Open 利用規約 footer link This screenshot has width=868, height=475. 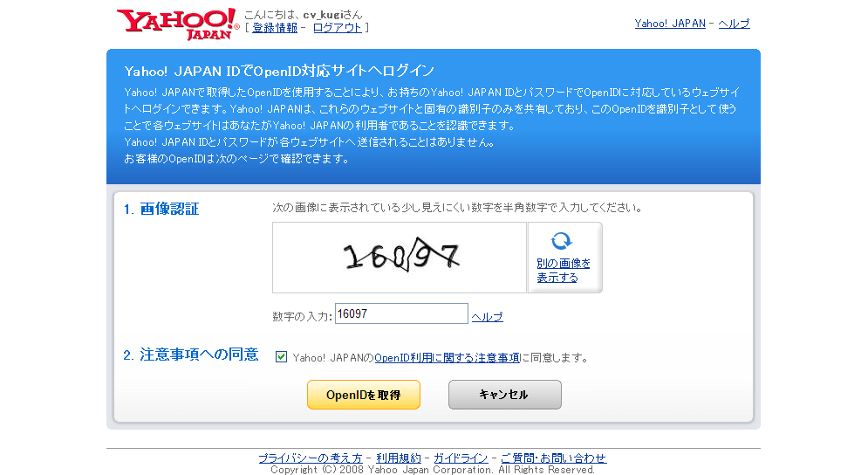(399, 458)
